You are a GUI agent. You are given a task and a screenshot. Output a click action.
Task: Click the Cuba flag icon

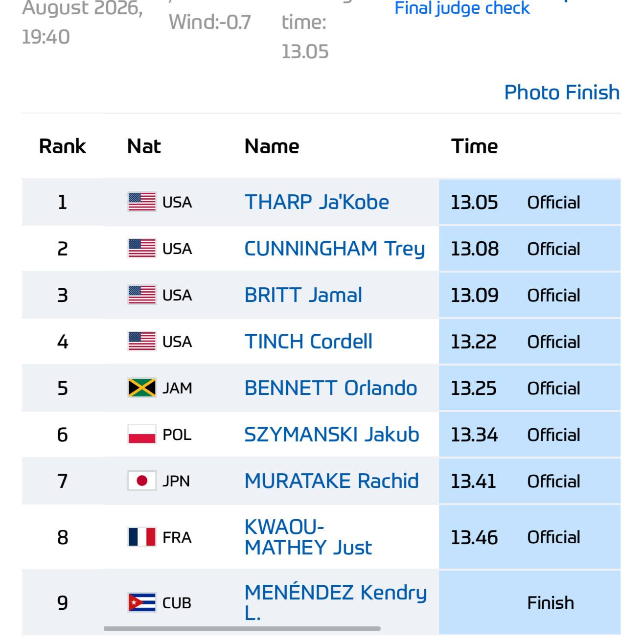coord(142,602)
